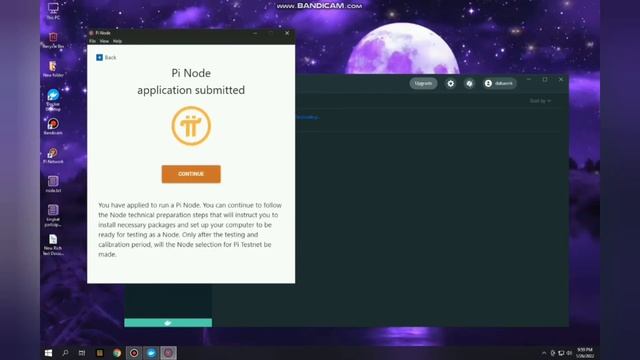Open the Docker user account button
Screen dimensions: 640x360
(500, 83)
